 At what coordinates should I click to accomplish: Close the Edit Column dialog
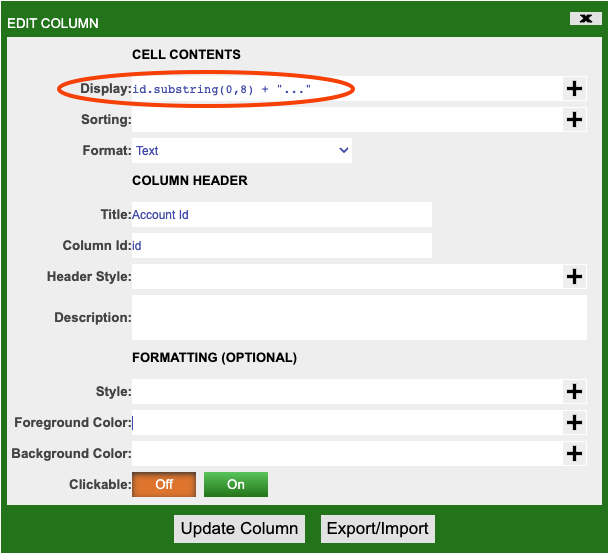[583, 18]
